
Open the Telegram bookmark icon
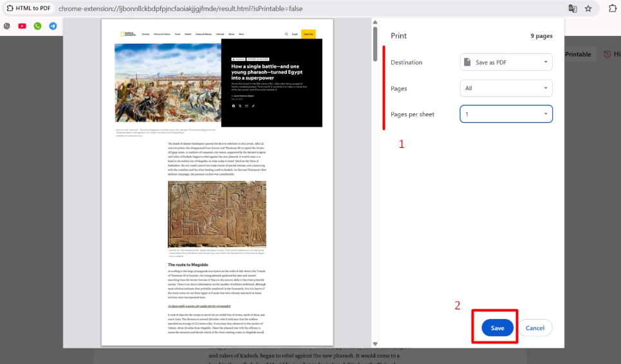(x=53, y=26)
